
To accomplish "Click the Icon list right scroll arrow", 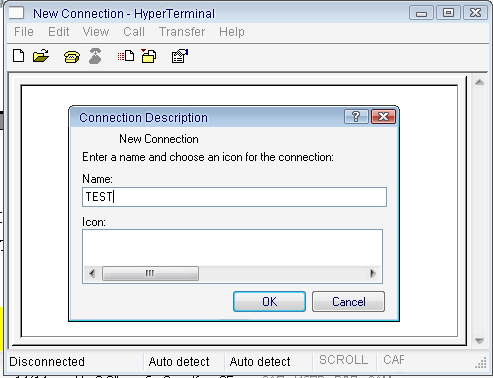I will (x=373, y=274).
